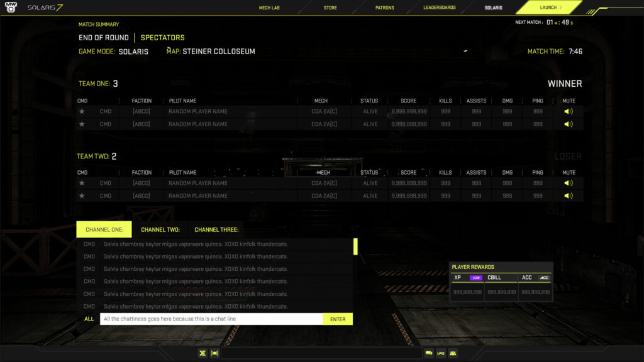644x362 pixels.
Task: Click the leftmost yellow emblem icon in bottom bar
Action: [203, 353]
